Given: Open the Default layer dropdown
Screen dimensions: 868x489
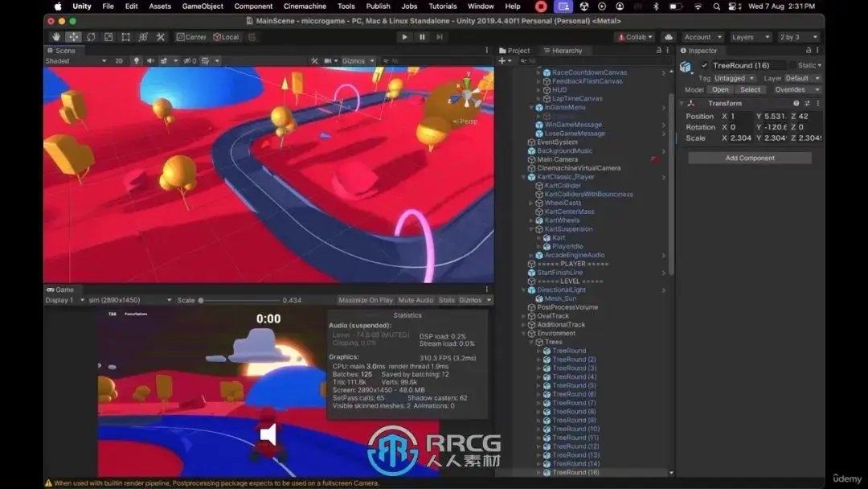Looking at the screenshot, I should (x=802, y=78).
